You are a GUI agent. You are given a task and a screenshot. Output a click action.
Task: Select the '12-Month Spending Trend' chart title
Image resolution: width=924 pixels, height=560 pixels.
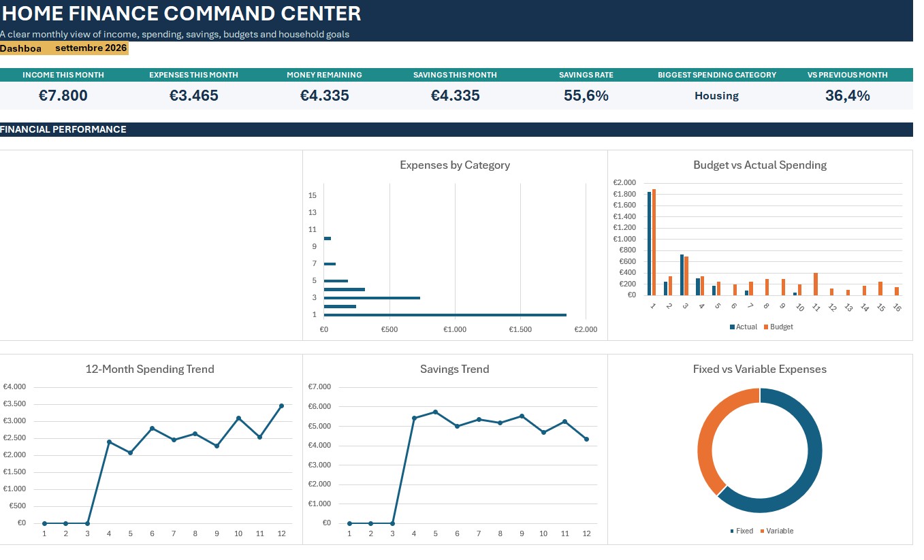(x=150, y=369)
